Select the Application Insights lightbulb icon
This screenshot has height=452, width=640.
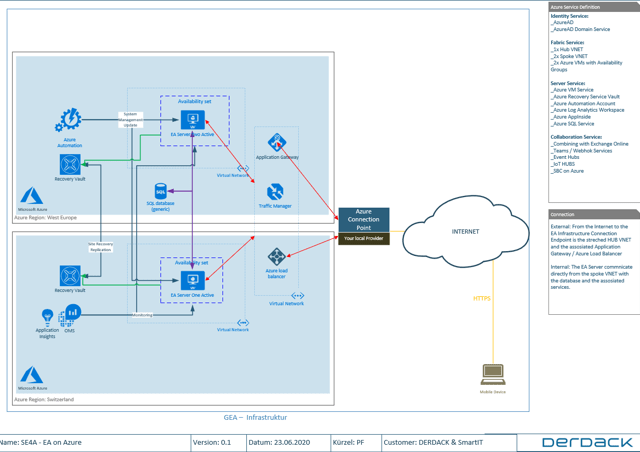[47, 318]
